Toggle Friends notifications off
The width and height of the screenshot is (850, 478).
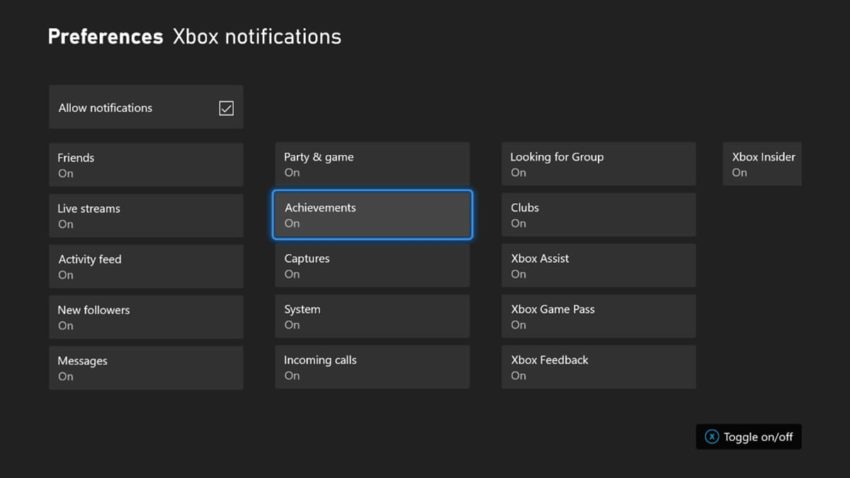pos(146,165)
